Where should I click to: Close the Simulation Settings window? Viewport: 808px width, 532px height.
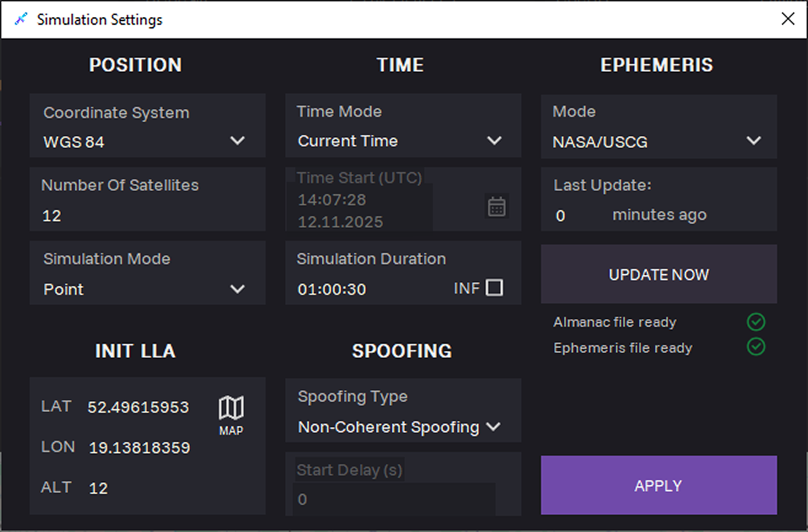[788, 19]
